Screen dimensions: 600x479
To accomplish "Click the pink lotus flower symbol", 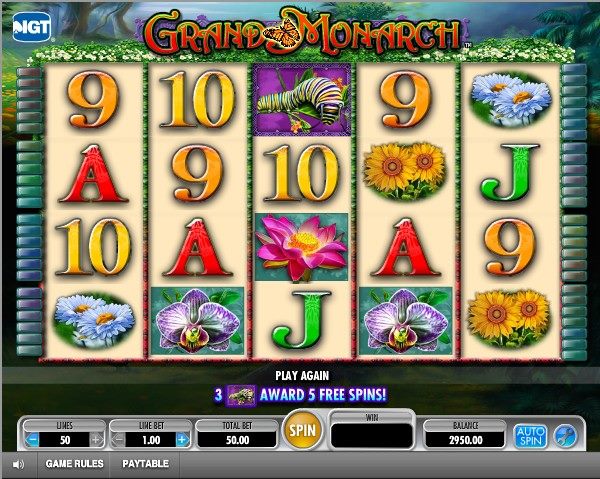I will click(x=302, y=248).
